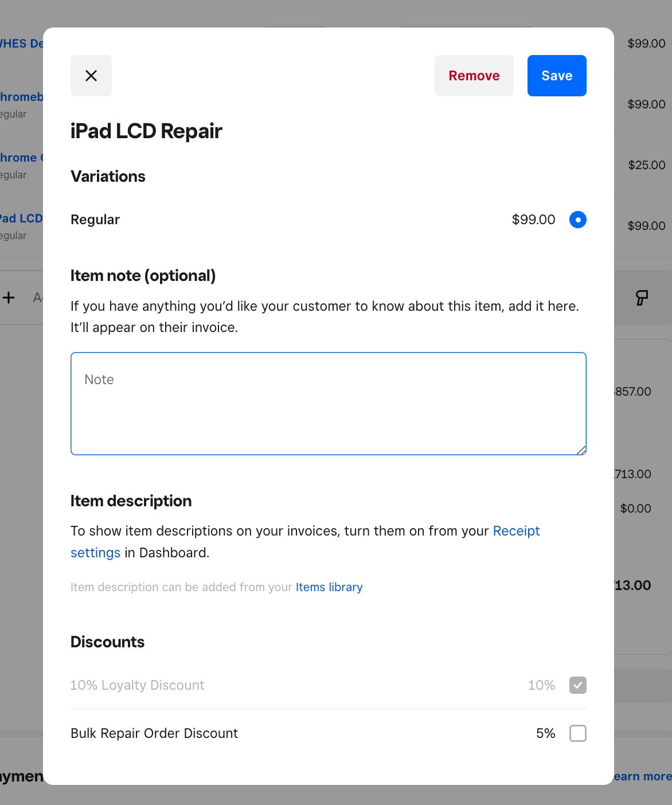
Task: Open the Chromebook line item behind dialog
Action: 22,97
